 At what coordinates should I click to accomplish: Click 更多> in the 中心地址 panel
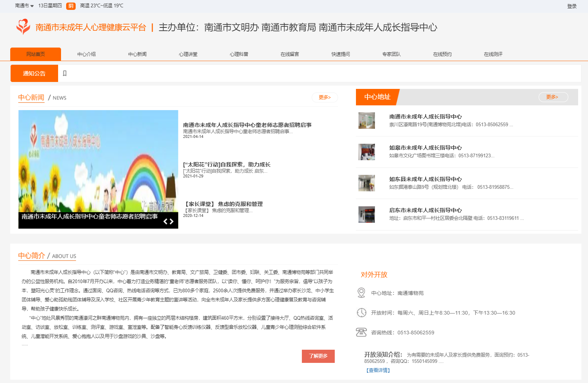[x=553, y=97]
